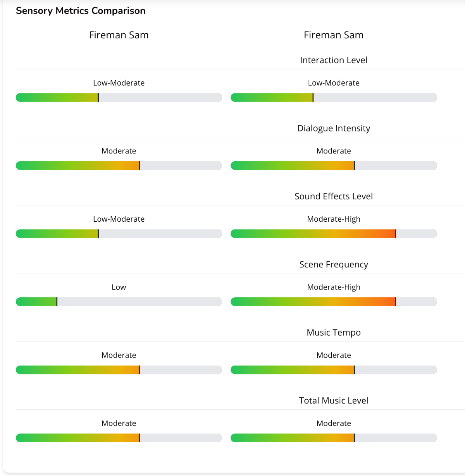Click the Dialogue Intensity section label

tap(334, 128)
